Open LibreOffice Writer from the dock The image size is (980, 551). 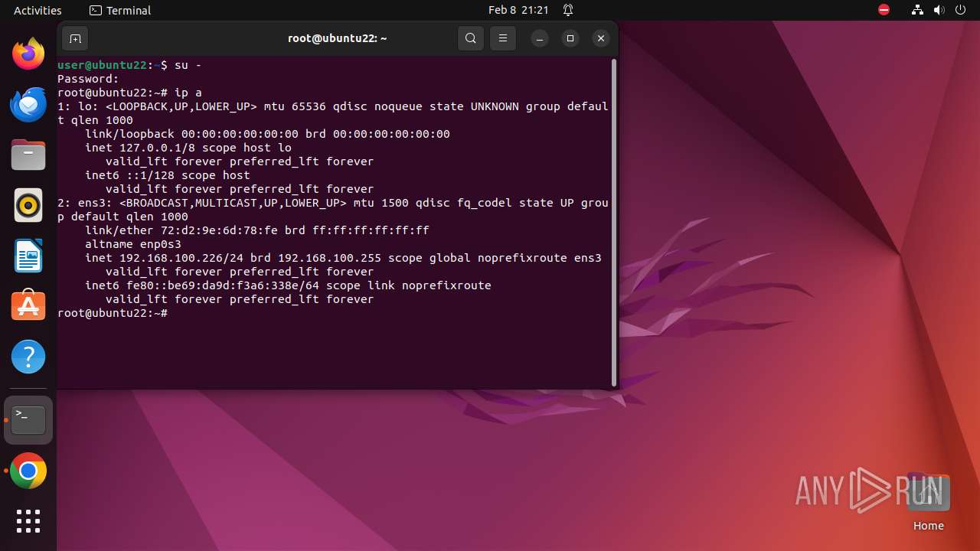tap(28, 256)
